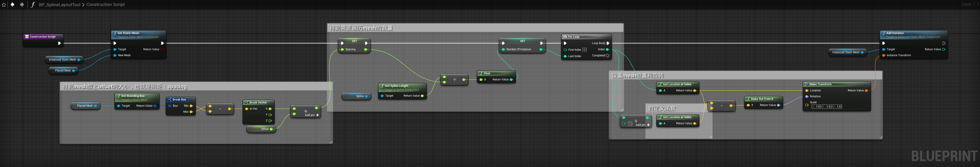This screenshot has width=980, height=167.
Task: Select upper Get Location at Index node
Action: pyautogui.click(x=678, y=87)
